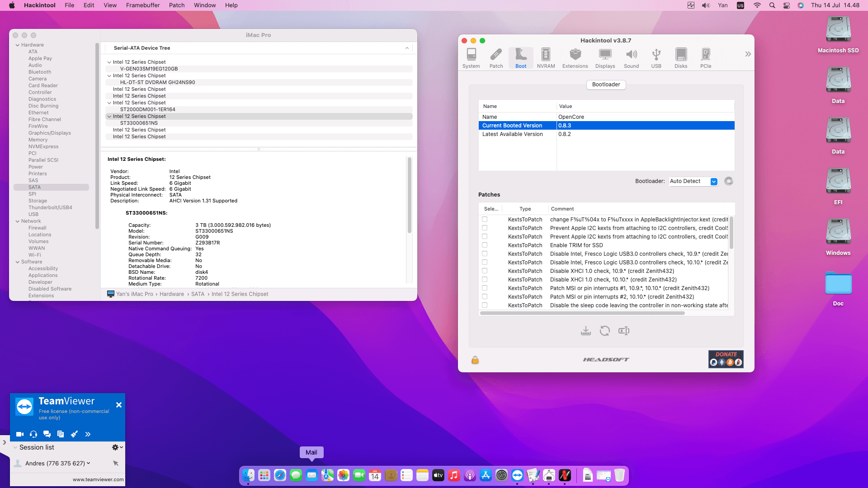Open the System tab in Hackintool toolbar
The width and height of the screenshot is (868, 488).
click(x=471, y=58)
